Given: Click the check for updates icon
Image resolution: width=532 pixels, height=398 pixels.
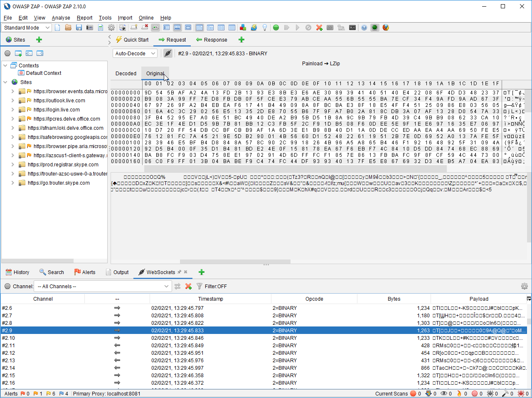Looking at the screenshot, I should coord(254,27).
